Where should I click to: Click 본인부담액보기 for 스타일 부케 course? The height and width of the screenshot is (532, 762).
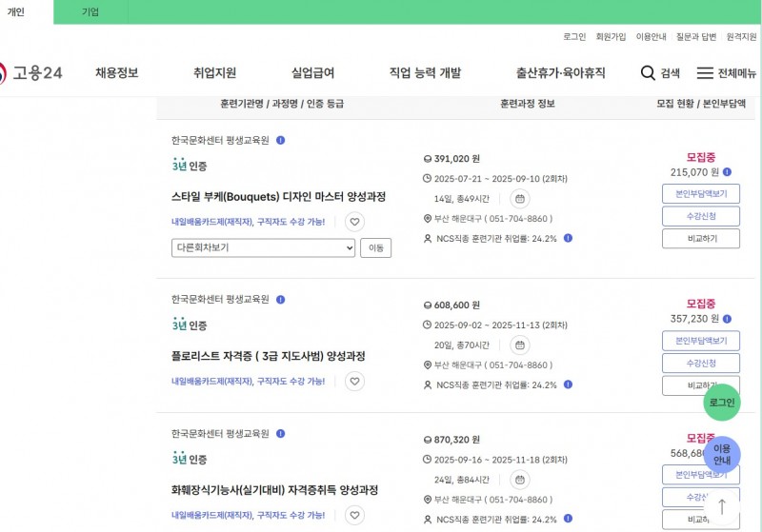coord(701,194)
